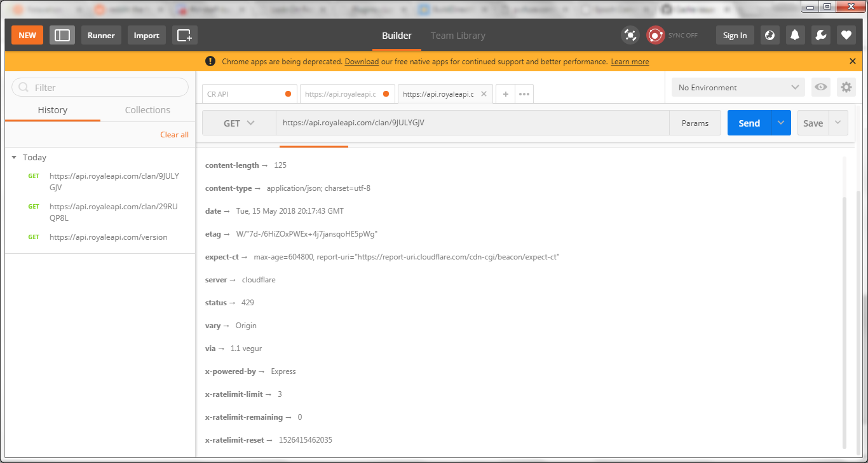The image size is (868, 463).
Task: Open tab actions via the ellipsis icon
Action: [x=524, y=93]
